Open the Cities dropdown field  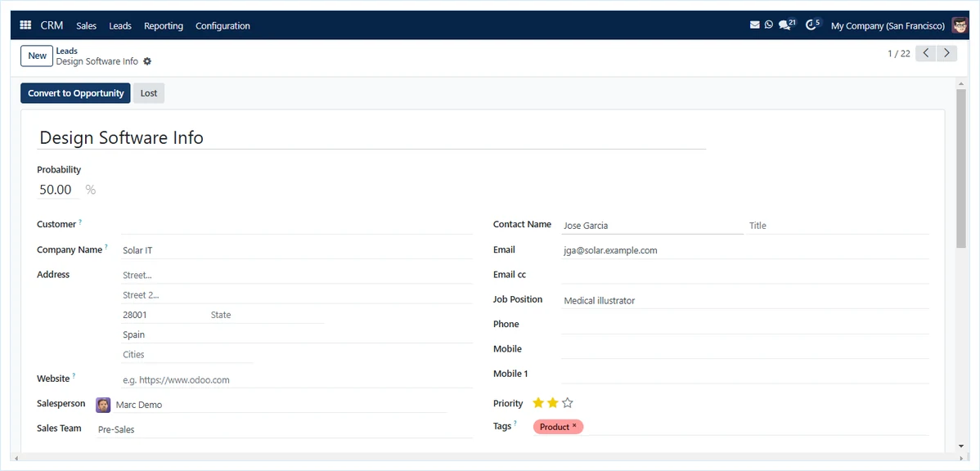tap(187, 354)
